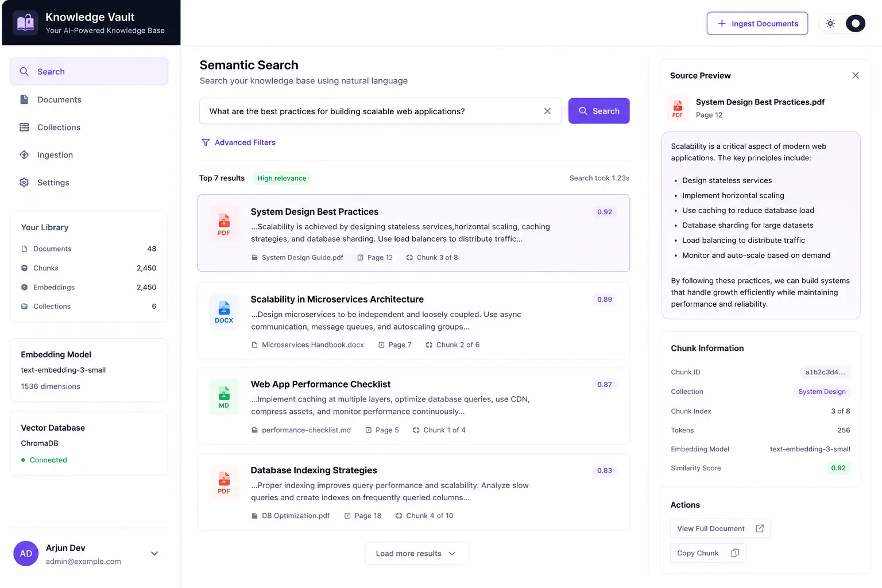Image resolution: width=882 pixels, height=588 pixels.
Task: Go to the Documents sidebar section
Action: [89, 99]
